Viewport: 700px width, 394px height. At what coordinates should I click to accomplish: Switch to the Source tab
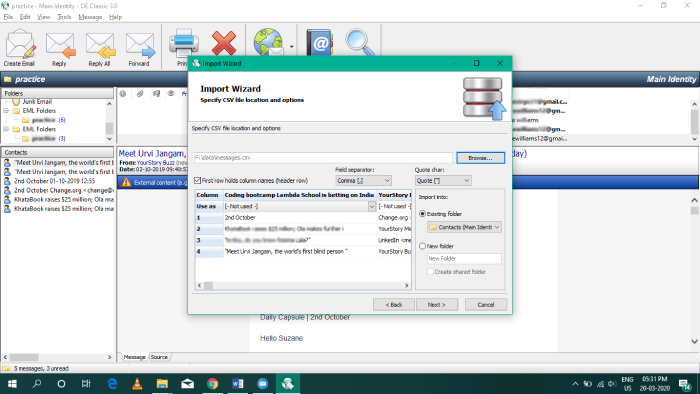tap(159, 357)
